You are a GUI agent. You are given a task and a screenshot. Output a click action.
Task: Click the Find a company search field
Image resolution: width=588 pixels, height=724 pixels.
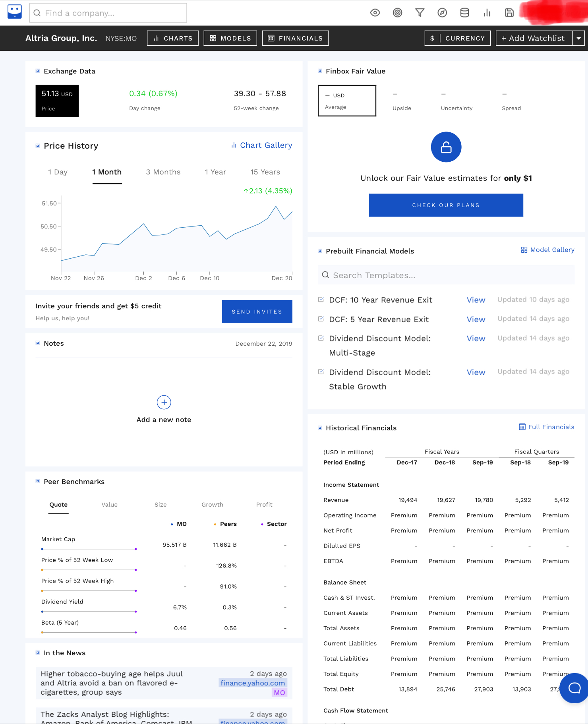click(108, 13)
